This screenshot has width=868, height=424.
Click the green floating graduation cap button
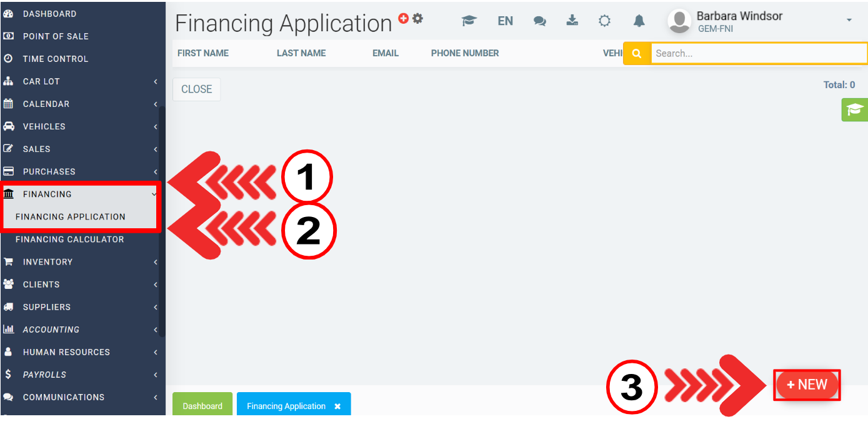pyautogui.click(x=854, y=110)
